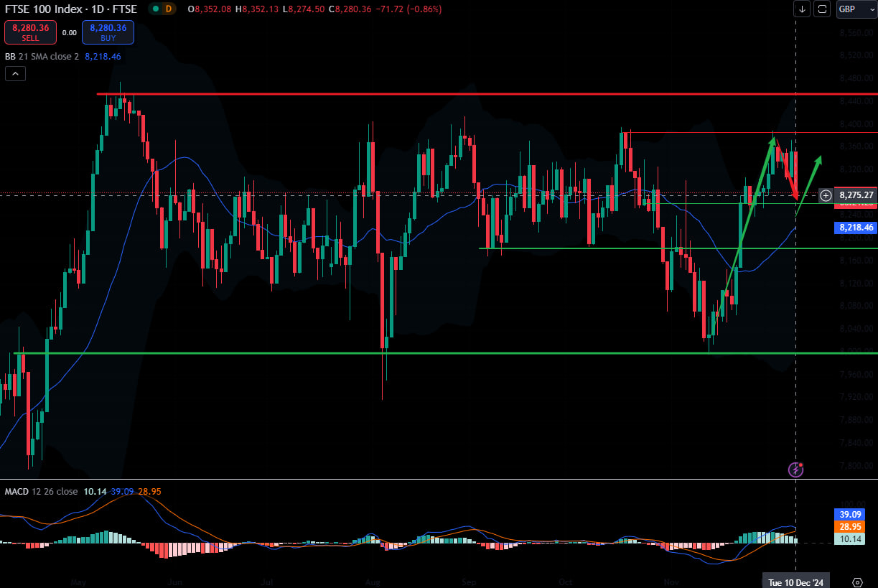The width and height of the screenshot is (878, 588).
Task: Click the green market status dot
Action: (x=154, y=9)
